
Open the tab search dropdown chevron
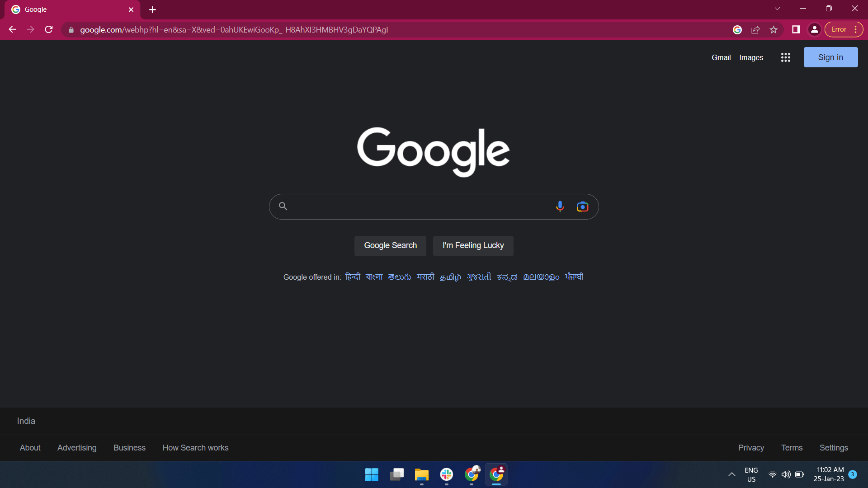tap(778, 8)
